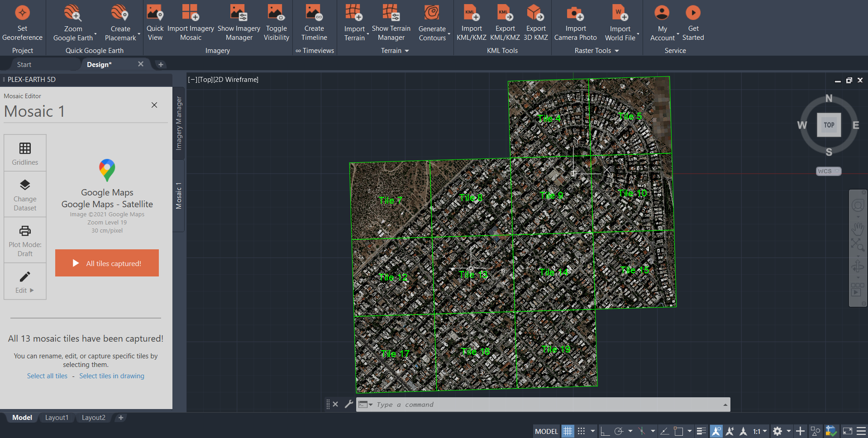This screenshot has width=868, height=438.
Task: Close the Design* document tab
Action: point(141,64)
